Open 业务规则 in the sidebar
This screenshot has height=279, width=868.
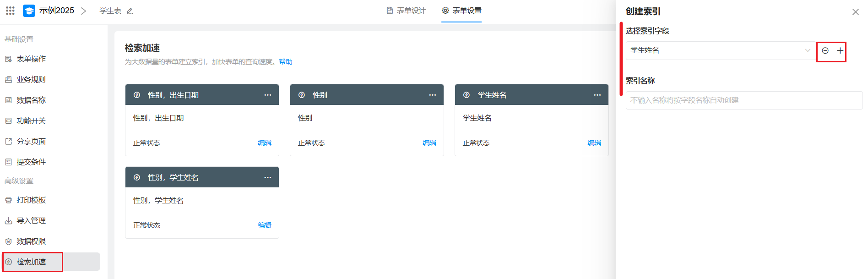click(x=31, y=80)
